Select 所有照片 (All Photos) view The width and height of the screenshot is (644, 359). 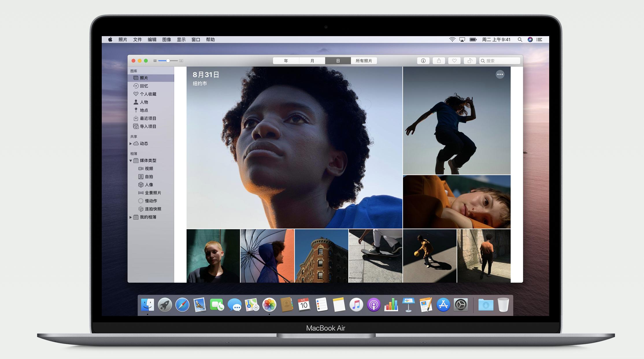pyautogui.click(x=364, y=61)
